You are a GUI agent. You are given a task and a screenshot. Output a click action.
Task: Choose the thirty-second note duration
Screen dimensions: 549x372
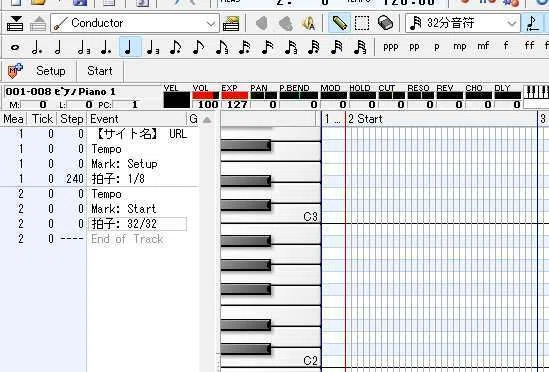pyautogui.click(x=337, y=47)
